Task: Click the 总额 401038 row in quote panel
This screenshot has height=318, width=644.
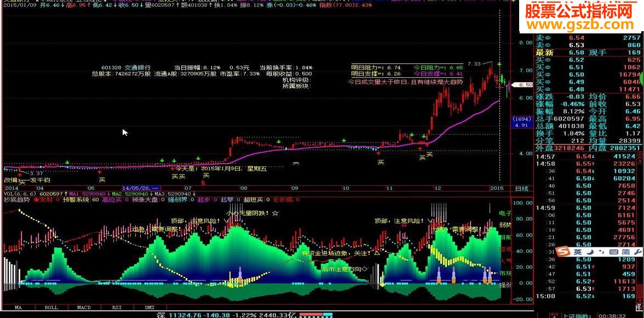Action: [561, 126]
